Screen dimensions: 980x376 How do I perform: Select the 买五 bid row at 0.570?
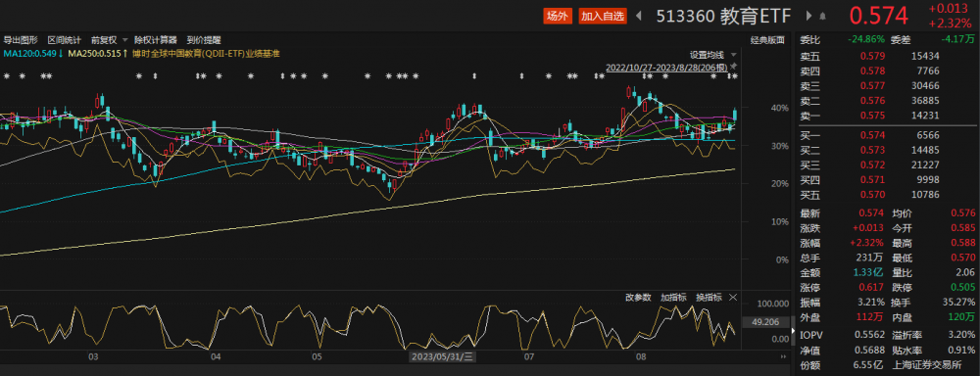point(888,194)
